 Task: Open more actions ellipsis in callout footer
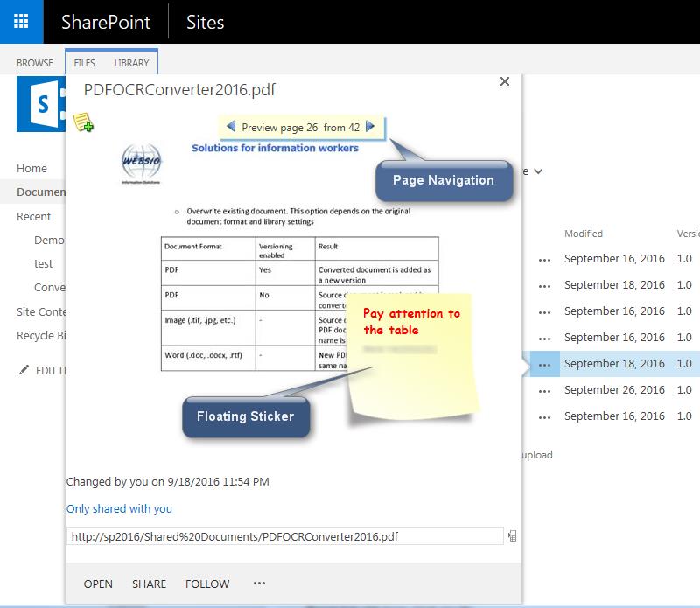tap(259, 584)
